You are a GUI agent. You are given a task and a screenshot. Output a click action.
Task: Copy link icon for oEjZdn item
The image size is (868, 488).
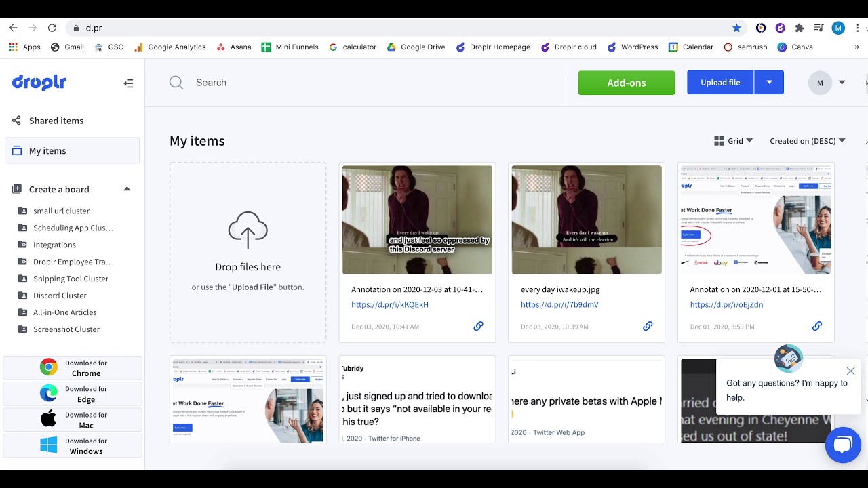817,326
